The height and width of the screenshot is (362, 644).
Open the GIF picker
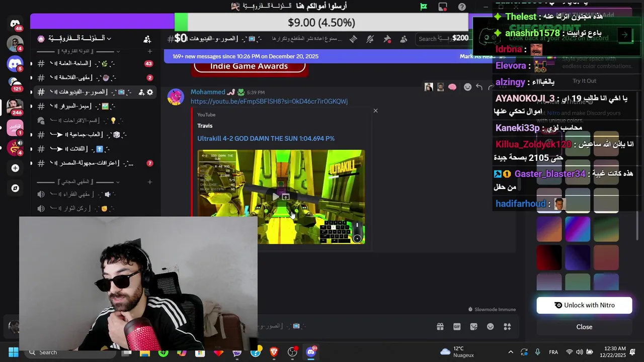pyautogui.click(x=457, y=327)
